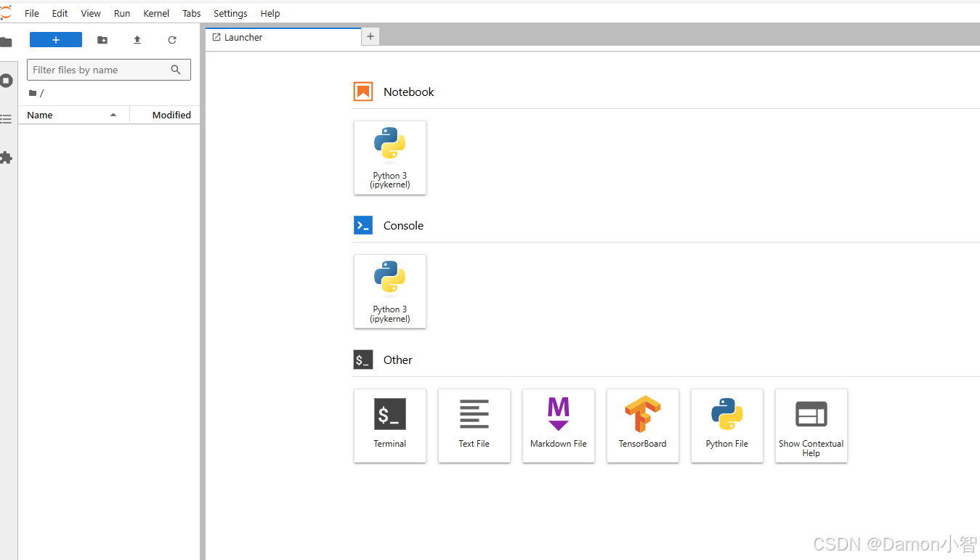Open Running Terminals and Kernels sidebar icon
Image resolution: width=980 pixels, height=560 pixels.
[6, 81]
